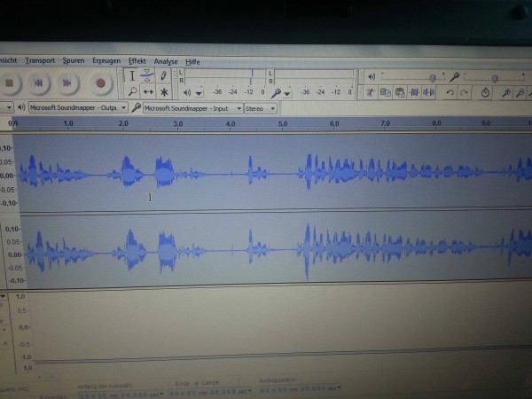Viewport: 532px width, 399px height.
Task: Click the lower stereo channel waveform
Action: (x=277, y=249)
